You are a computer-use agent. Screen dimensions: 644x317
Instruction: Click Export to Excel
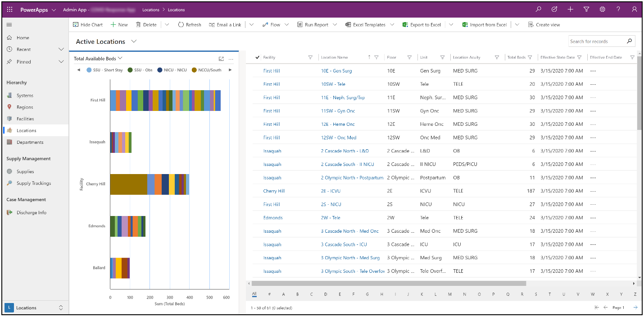422,25
